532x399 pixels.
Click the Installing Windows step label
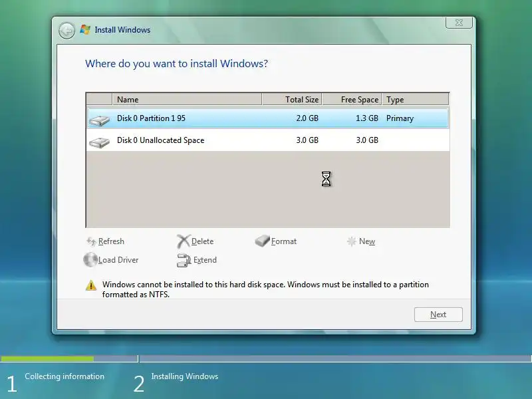pos(185,376)
